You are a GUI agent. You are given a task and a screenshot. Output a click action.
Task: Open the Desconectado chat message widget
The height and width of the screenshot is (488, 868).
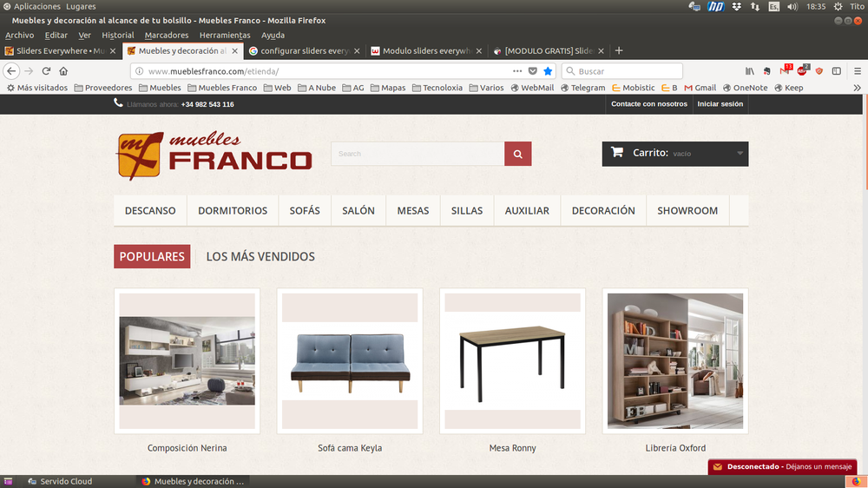(782, 466)
